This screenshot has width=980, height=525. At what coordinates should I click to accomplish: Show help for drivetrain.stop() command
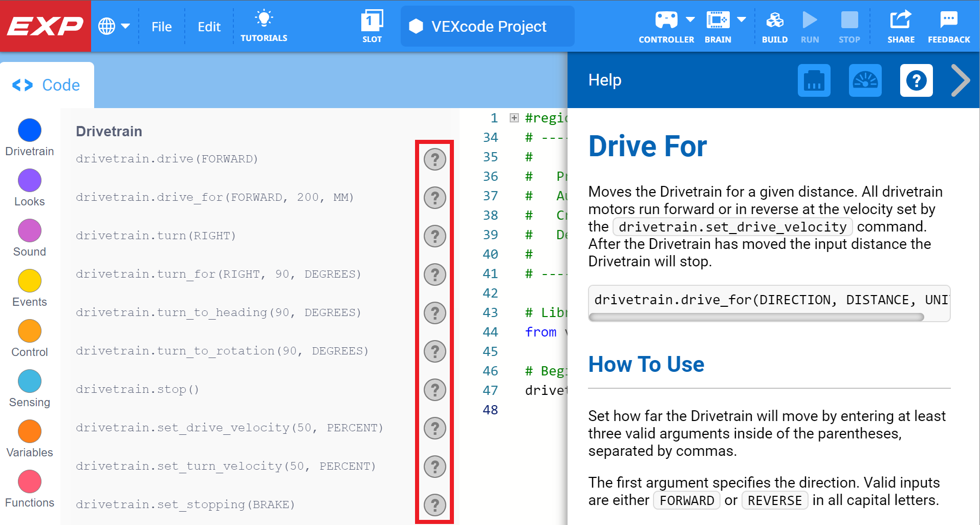435,390
